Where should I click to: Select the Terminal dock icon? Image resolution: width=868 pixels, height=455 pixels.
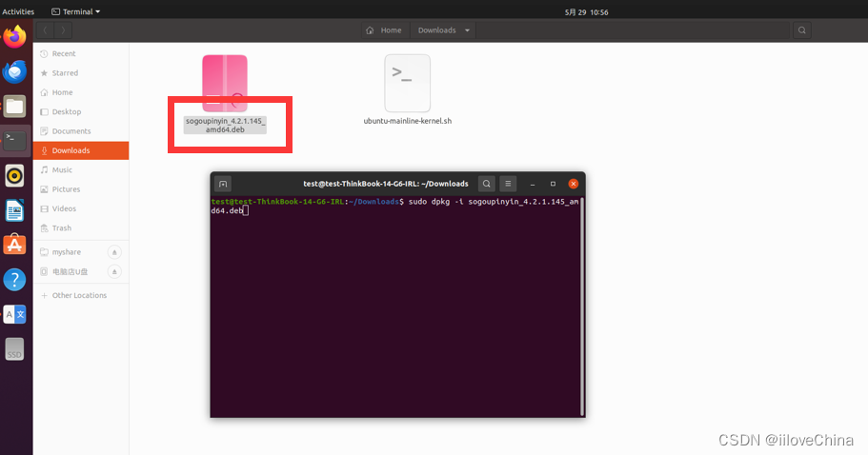tap(15, 141)
